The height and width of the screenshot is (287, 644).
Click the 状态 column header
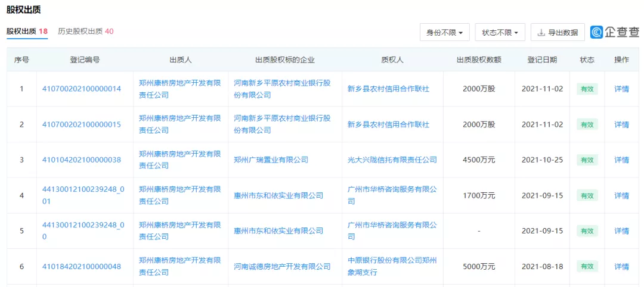pyautogui.click(x=587, y=60)
